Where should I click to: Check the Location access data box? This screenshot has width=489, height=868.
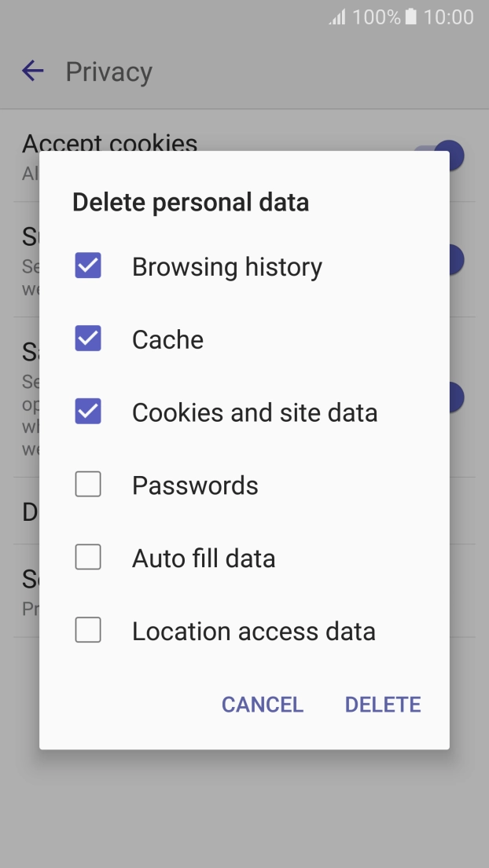click(x=88, y=631)
